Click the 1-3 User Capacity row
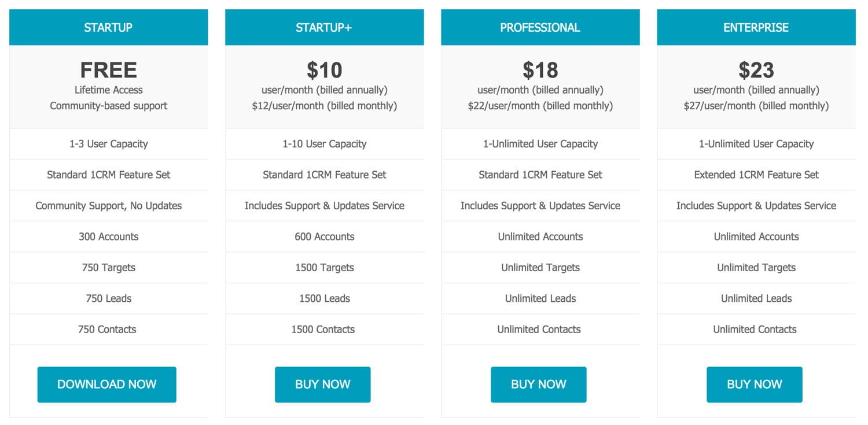 (x=109, y=144)
